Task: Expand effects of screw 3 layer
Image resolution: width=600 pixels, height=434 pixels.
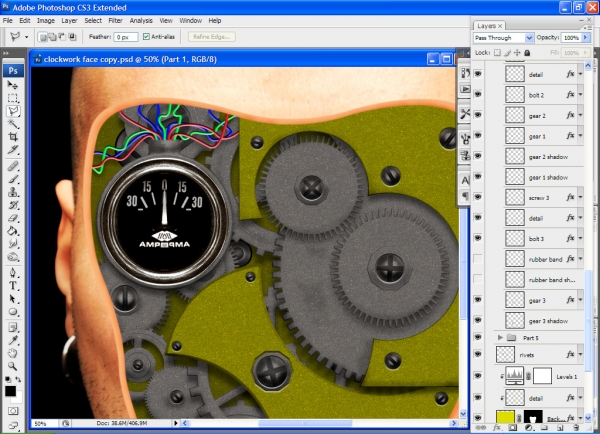Action: tap(580, 197)
